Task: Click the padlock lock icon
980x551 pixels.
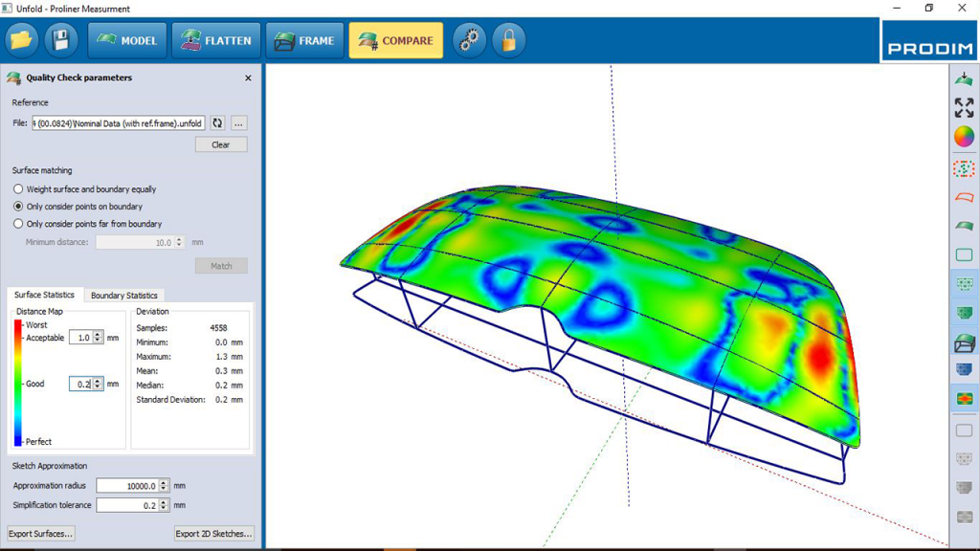Action: click(509, 40)
